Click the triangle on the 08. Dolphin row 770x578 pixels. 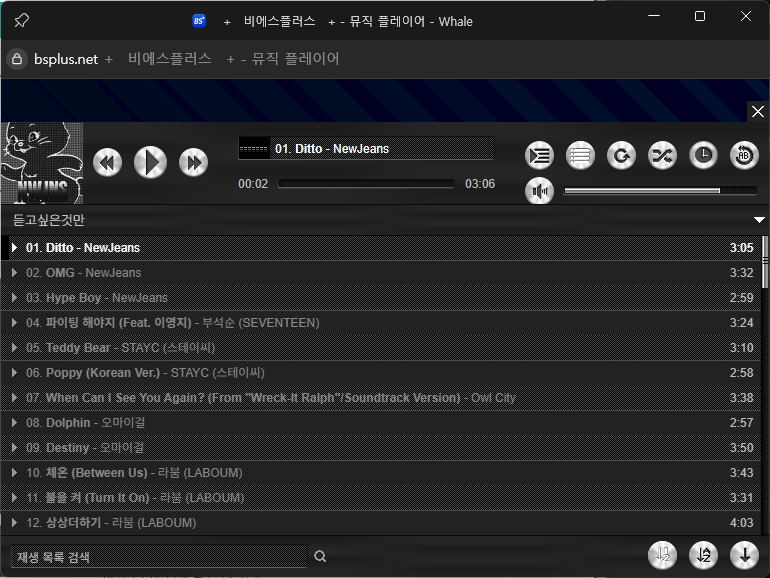(x=14, y=423)
